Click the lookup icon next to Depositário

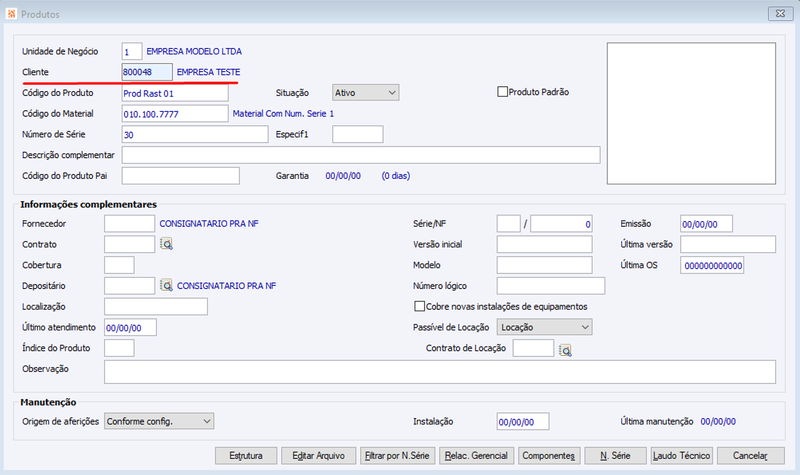coord(166,285)
